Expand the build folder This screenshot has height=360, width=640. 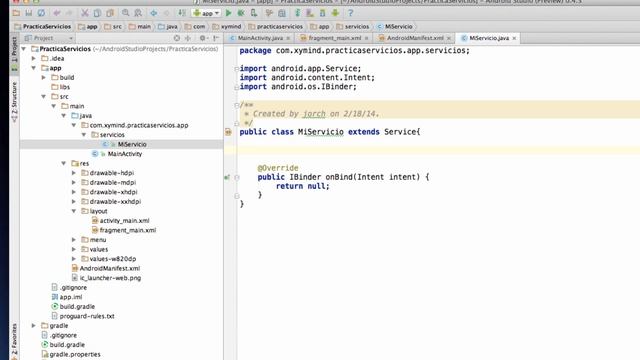(x=44, y=77)
